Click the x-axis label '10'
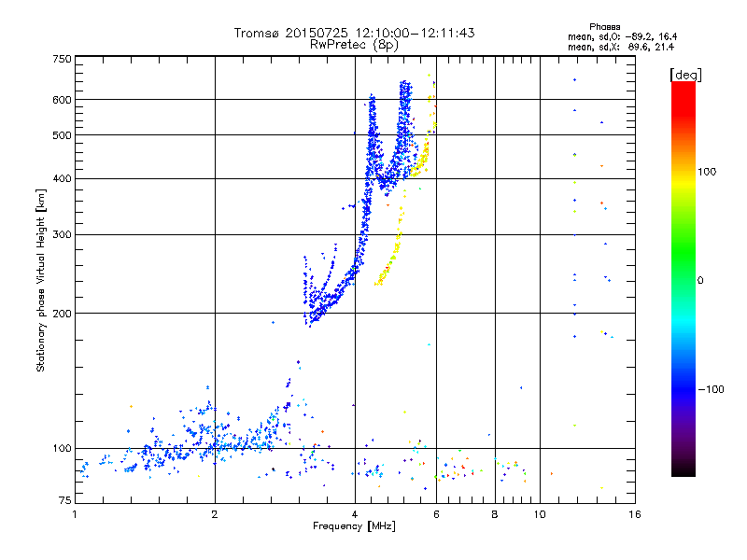Screen dimensions: 747x560 click(x=540, y=514)
